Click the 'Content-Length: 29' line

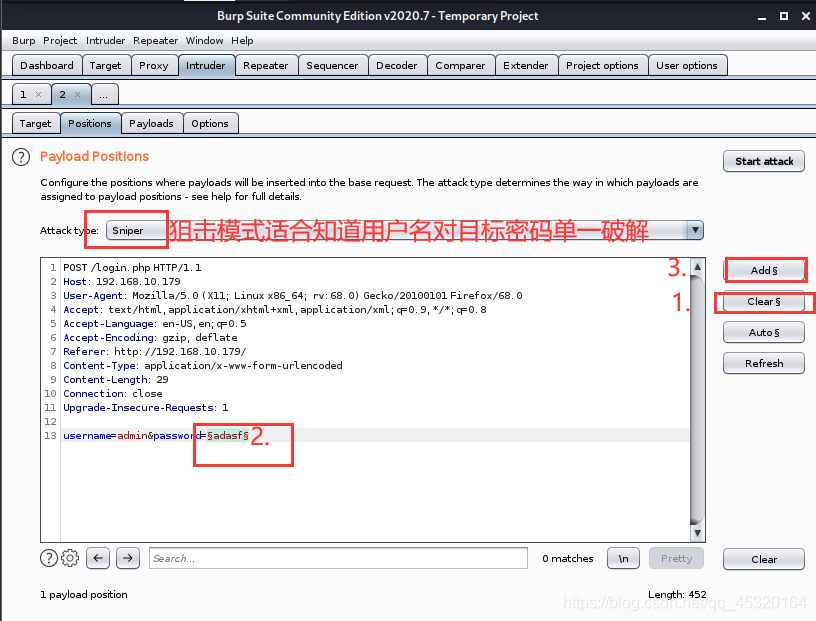click(116, 379)
